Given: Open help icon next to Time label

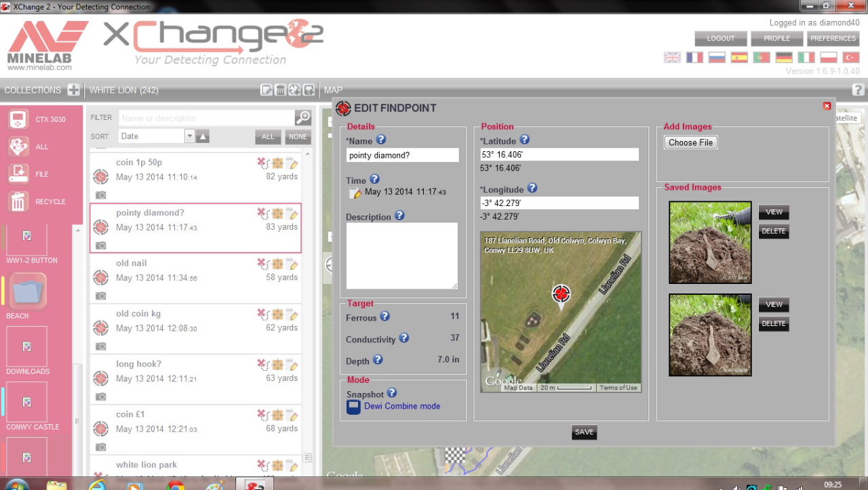Looking at the screenshot, I should click(x=375, y=179).
